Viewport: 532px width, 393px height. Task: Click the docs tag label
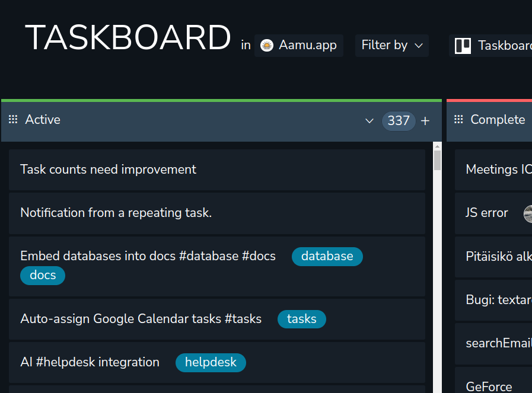(x=43, y=275)
